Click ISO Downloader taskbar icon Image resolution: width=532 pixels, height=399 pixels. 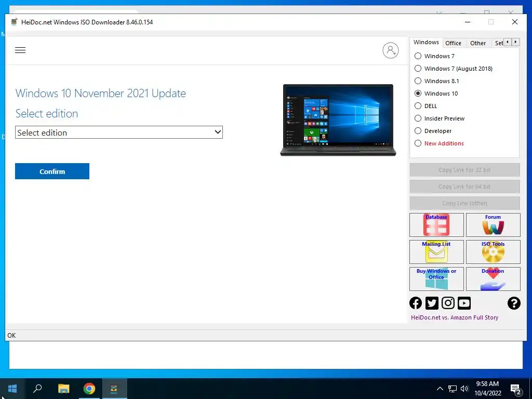pos(114,389)
